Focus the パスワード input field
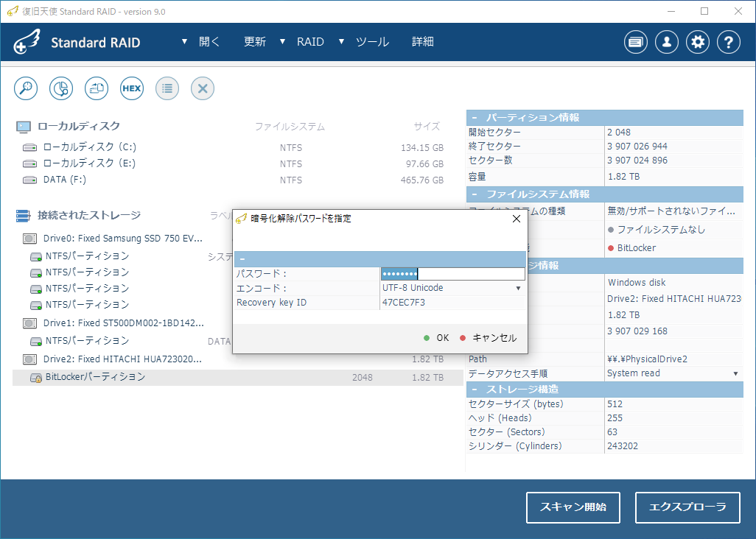The image size is (756, 539). (452, 274)
